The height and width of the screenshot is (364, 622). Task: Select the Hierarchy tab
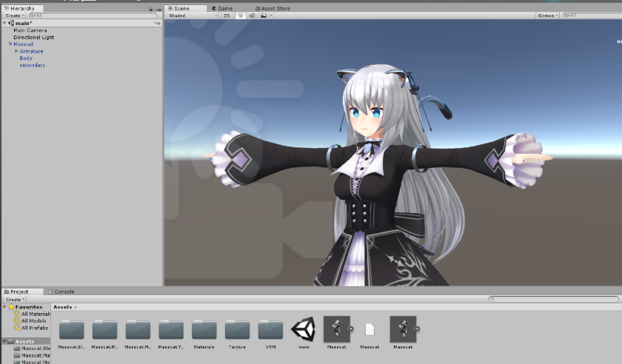(x=22, y=8)
